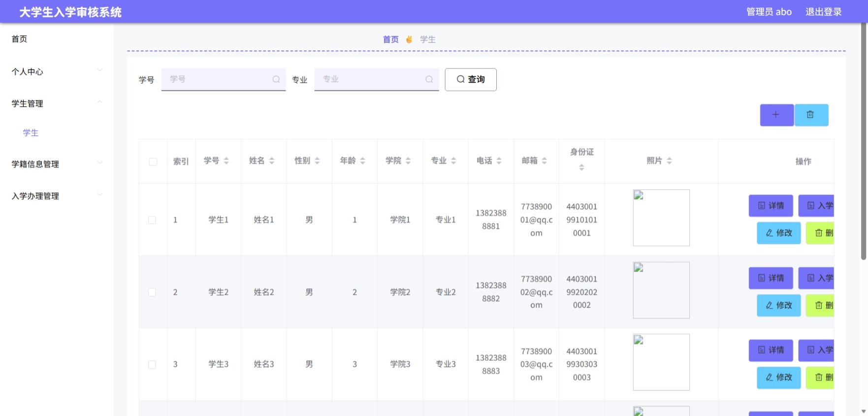The width and height of the screenshot is (868, 416).
Task: Delete the 学生2 row
Action: pos(820,306)
